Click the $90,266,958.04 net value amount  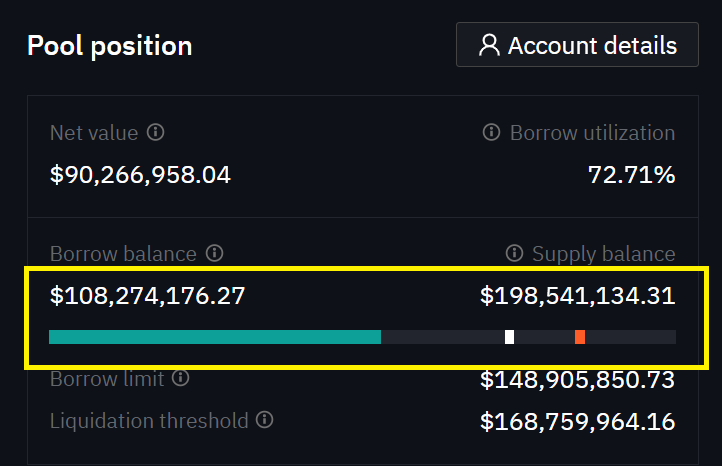pos(140,176)
